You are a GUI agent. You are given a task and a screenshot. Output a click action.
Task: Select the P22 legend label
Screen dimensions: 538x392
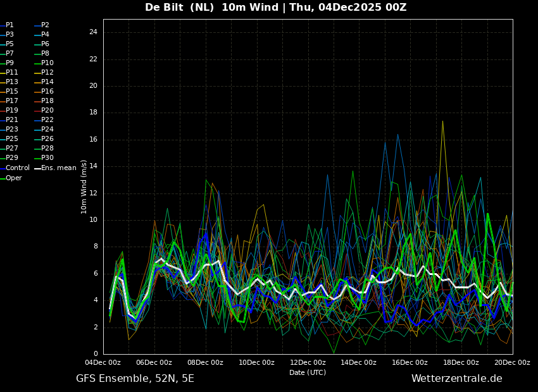(x=47, y=120)
